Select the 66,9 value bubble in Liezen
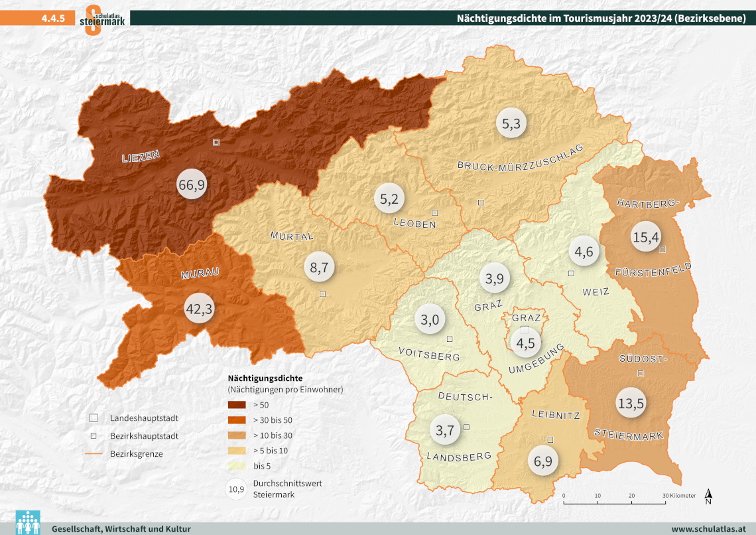The height and width of the screenshot is (535, 756). [190, 185]
